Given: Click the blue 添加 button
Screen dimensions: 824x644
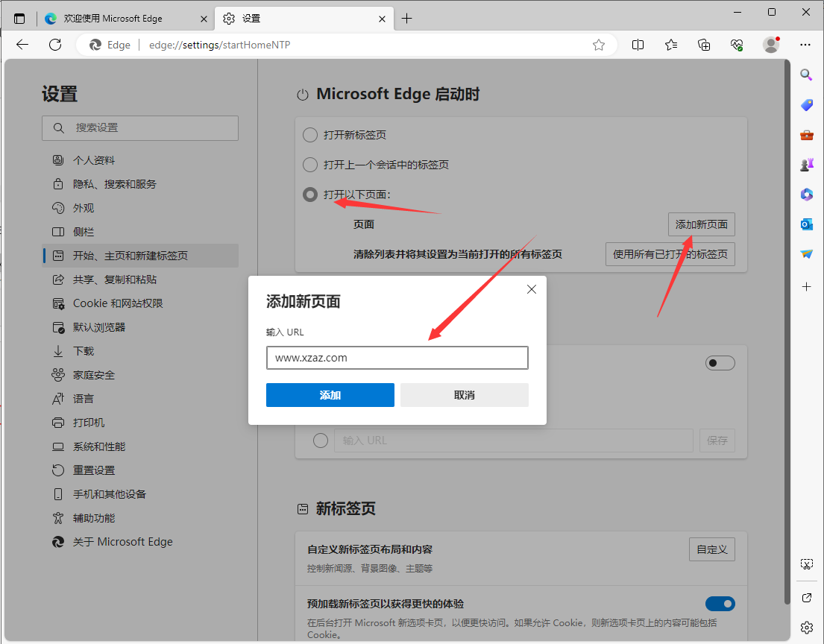Looking at the screenshot, I should pos(330,395).
